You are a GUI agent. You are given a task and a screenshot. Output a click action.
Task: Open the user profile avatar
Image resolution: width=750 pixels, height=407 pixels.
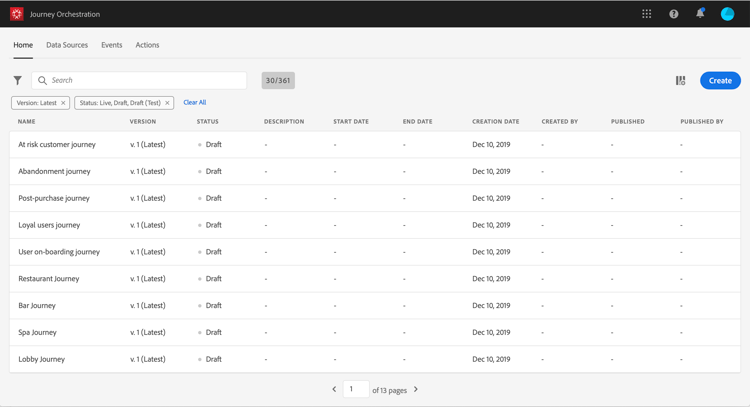pyautogui.click(x=728, y=14)
